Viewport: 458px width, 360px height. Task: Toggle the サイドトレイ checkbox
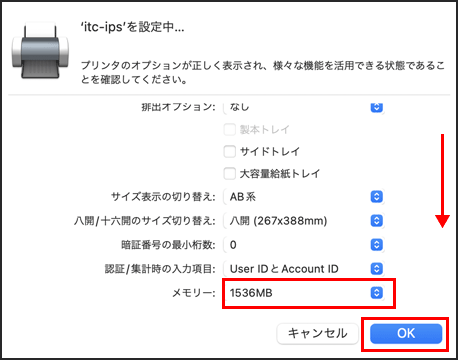click(230, 151)
